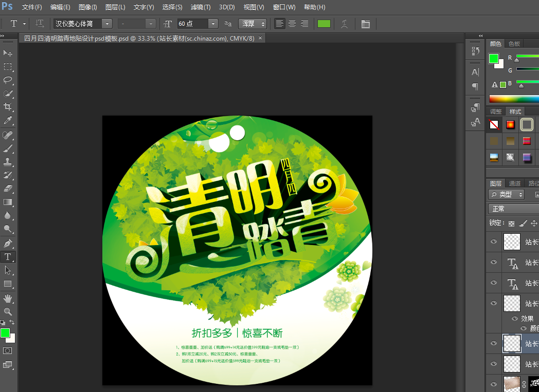Choose the Hand tool

[x=8, y=298]
